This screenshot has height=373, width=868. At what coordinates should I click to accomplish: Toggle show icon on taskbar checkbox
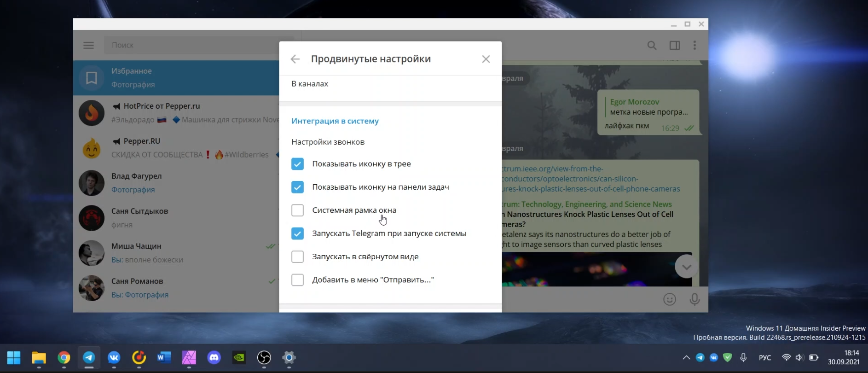(x=297, y=187)
